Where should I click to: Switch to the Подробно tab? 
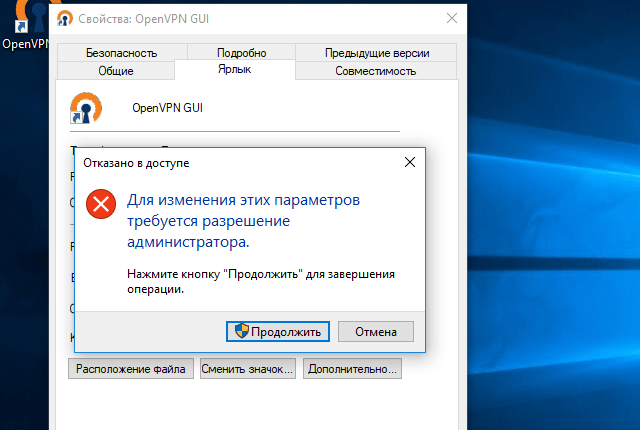241,53
